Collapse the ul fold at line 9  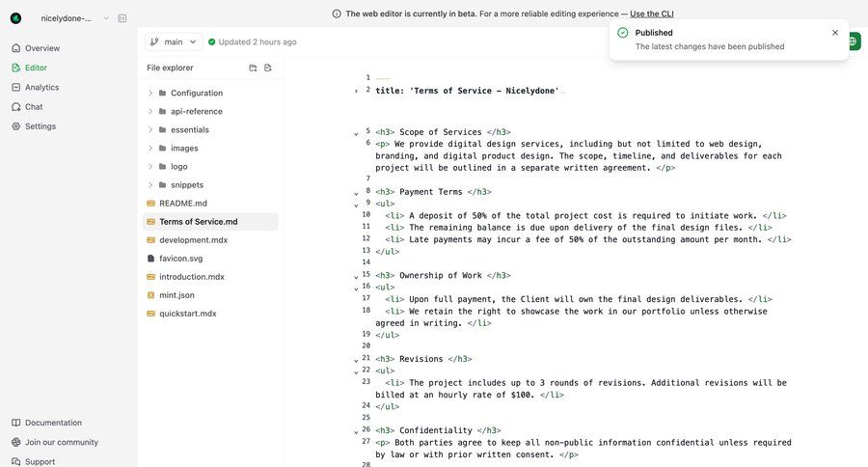[356, 205]
